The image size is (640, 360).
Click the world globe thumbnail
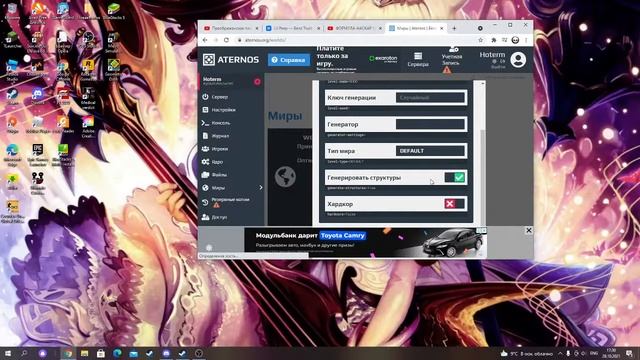(285, 177)
